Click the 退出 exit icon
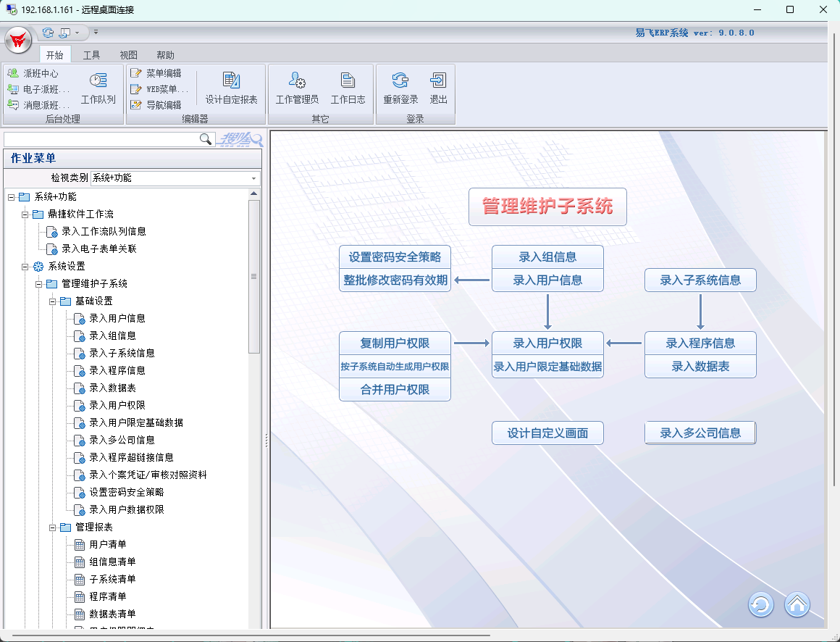The image size is (840, 642). pos(438,81)
